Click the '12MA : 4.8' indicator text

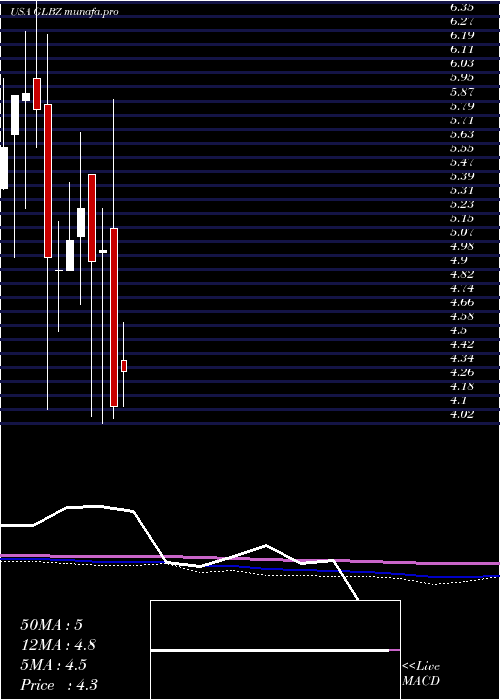[58, 645]
